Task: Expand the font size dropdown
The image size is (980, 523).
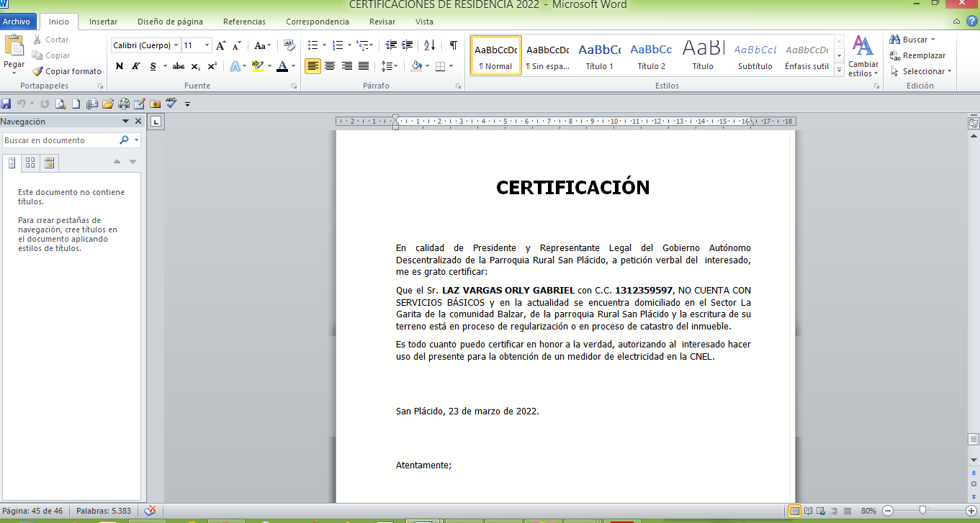Action: coord(207,45)
